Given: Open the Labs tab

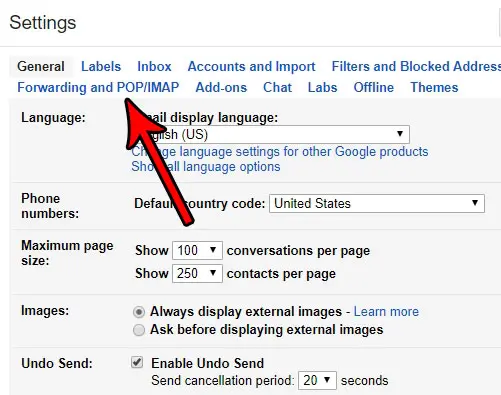Looking at the screenshot, I should [322, 87].
